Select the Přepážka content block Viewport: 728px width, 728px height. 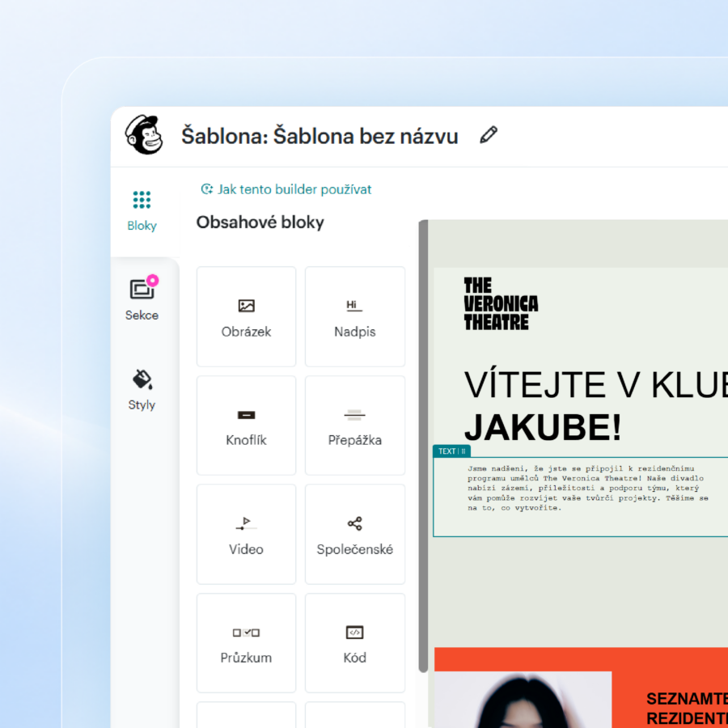tap(355, 425)
